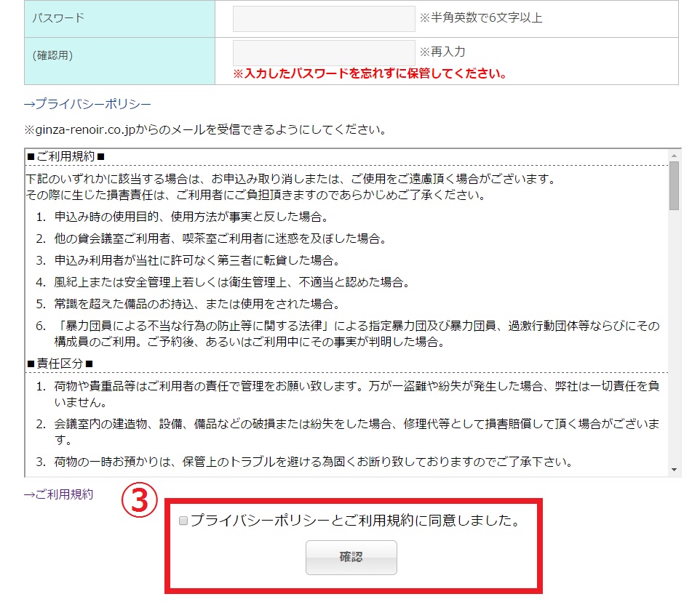Image resolution: width=700 pixels, height=610 pixels.
Task: Click the terms box scrollbar up arrow
Action: click(674, 156)
